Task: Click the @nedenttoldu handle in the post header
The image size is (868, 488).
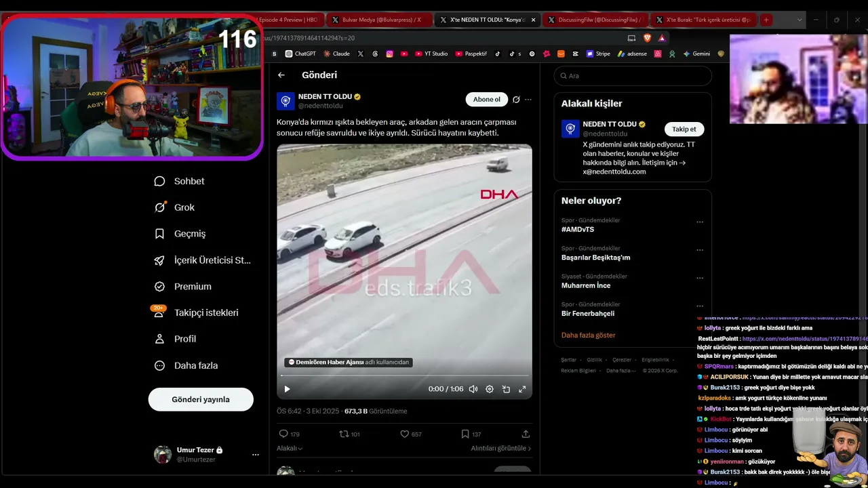Action: pos(321,106)
